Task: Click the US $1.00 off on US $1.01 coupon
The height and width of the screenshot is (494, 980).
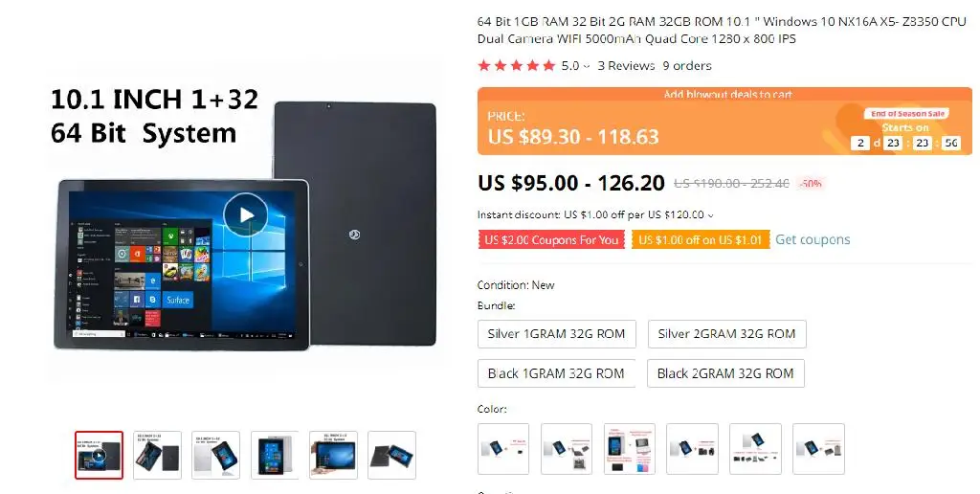Action: click(x=700, y=240)
